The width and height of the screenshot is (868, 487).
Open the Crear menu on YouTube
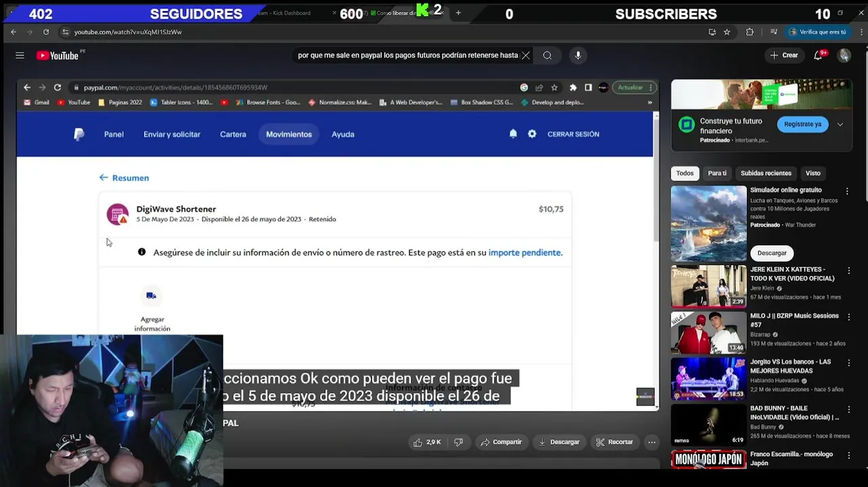coord(784,55)
